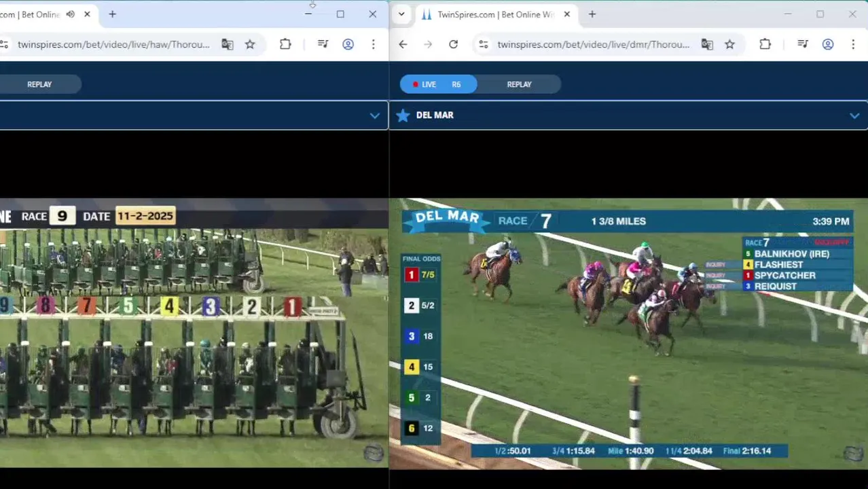View site information in the right window

click(x=483, y=44)
